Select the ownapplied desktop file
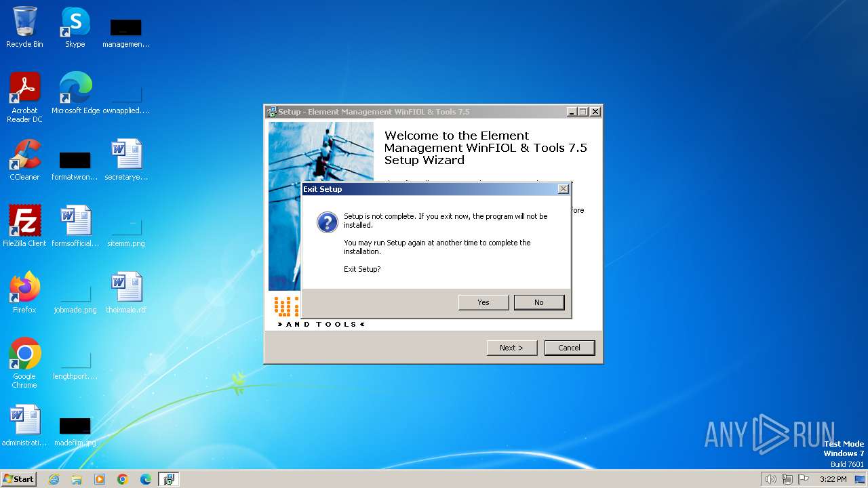The height and width of the screenshot is (488, 868). pos(126,99)
